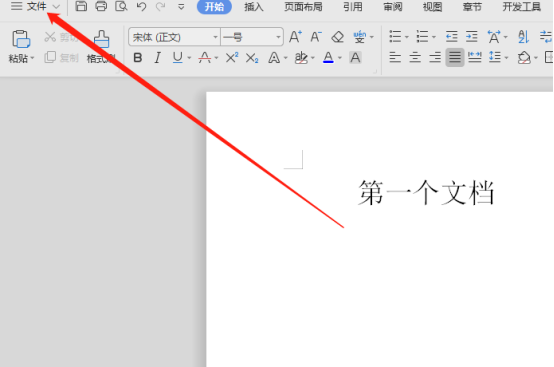This screenshot has height=367, width=554.
Task: Open the quick access toolbar customize dropdown
Action: (x=181, y=7)
